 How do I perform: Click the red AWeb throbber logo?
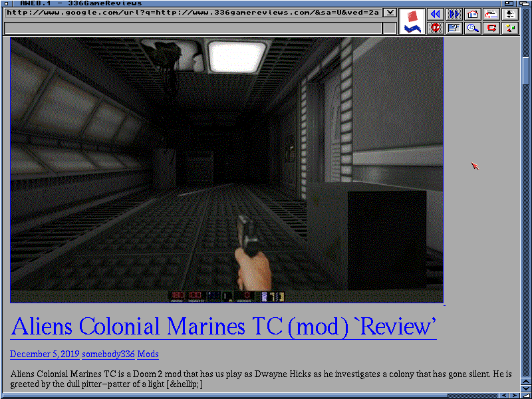coord(412,15)
